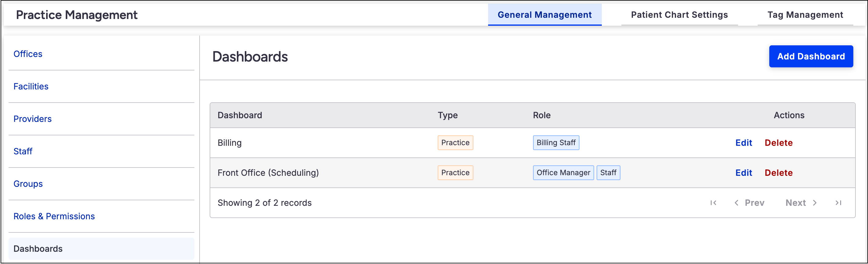Select Dashboards in the sidebar
Viewport: 868px width, 264px height.
tap(38, 249)
